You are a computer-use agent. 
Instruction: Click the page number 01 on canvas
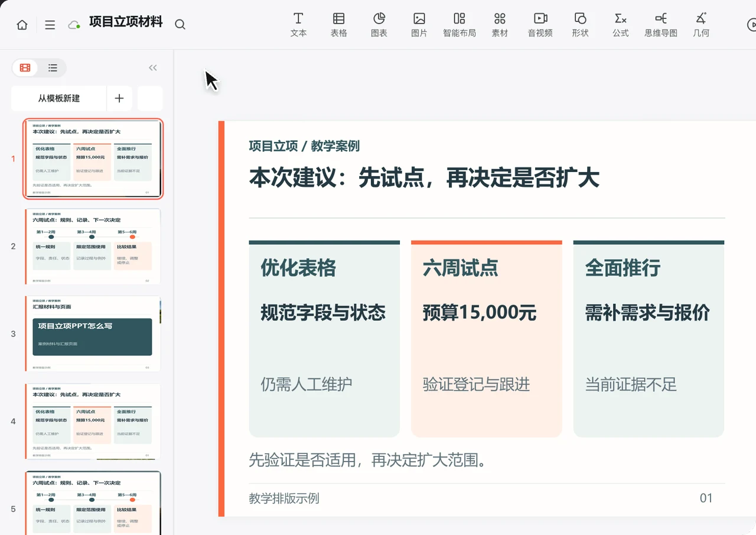706,498
